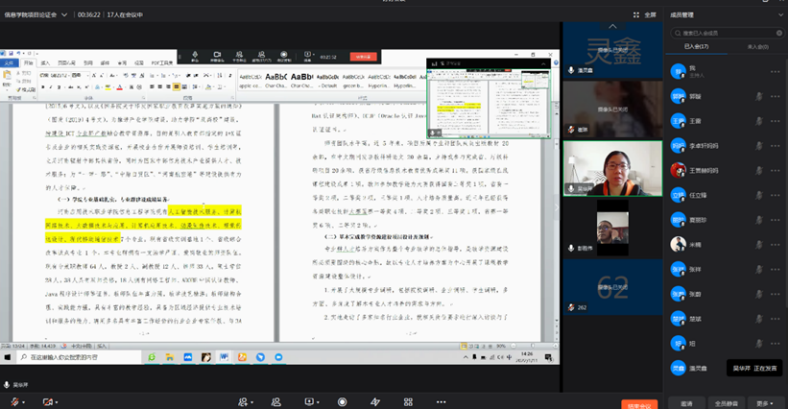Open the invite participants icon

click(x=243, y=402)
